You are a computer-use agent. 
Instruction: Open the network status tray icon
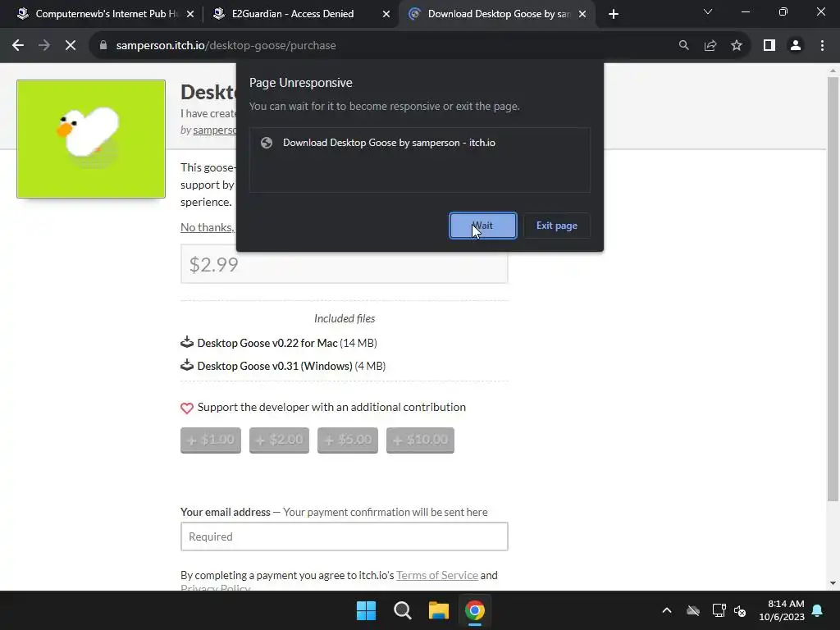coord(719,610)
